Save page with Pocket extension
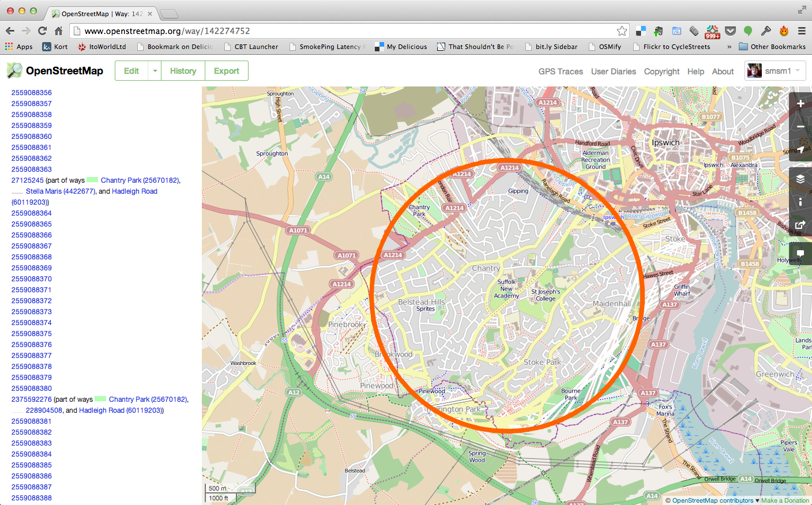 tap(730, 31)
